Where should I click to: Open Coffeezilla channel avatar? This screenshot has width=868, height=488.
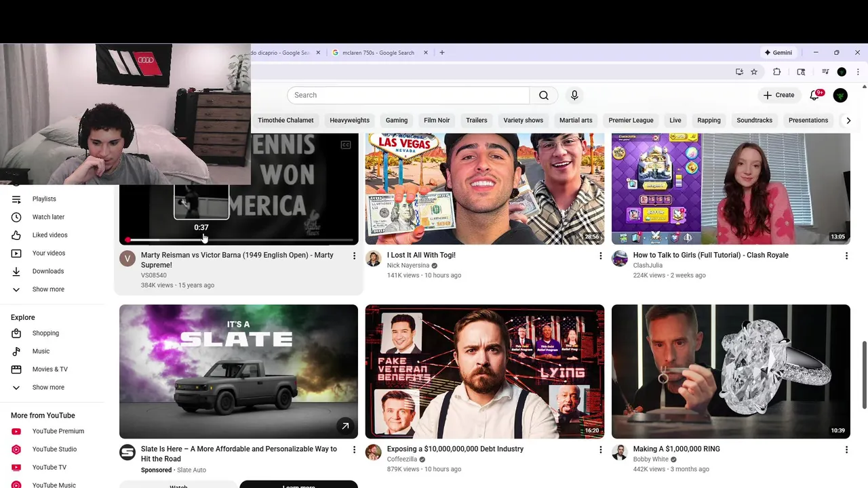[374, 452]
